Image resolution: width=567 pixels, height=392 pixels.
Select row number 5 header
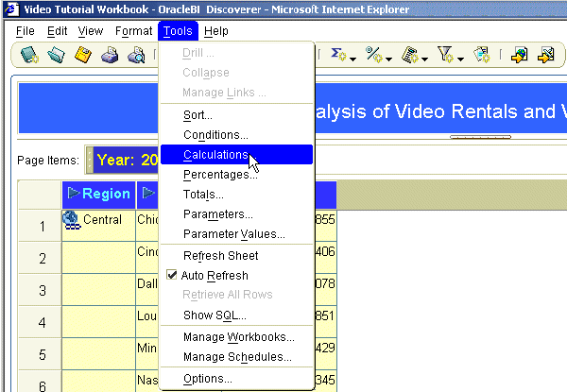(x=40, y=354)
